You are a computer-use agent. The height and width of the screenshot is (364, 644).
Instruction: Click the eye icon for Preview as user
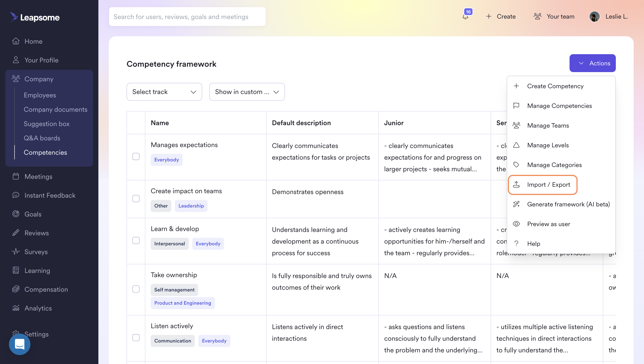[x=516, y=224]
